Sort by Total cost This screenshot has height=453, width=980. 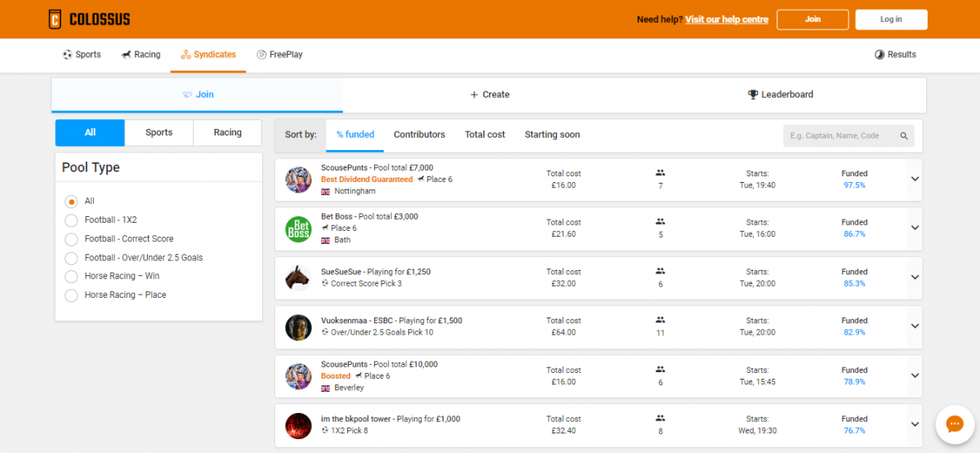pos(485,135)
